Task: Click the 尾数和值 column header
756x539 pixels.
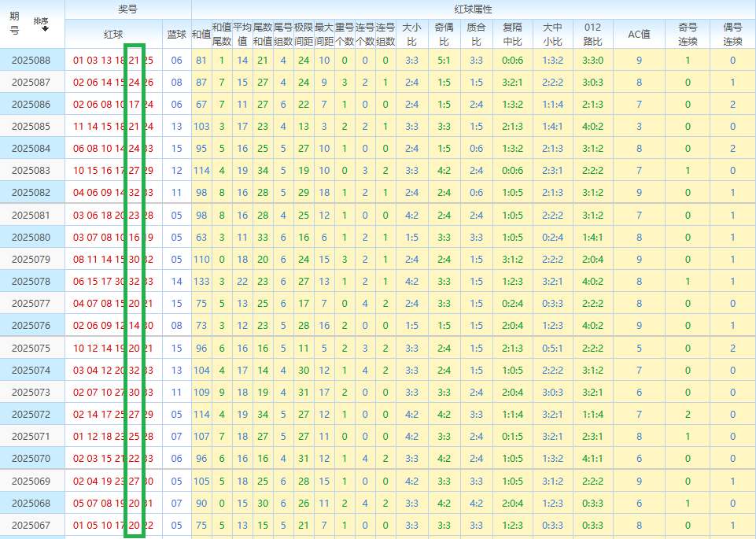Action: coord(263,35)
